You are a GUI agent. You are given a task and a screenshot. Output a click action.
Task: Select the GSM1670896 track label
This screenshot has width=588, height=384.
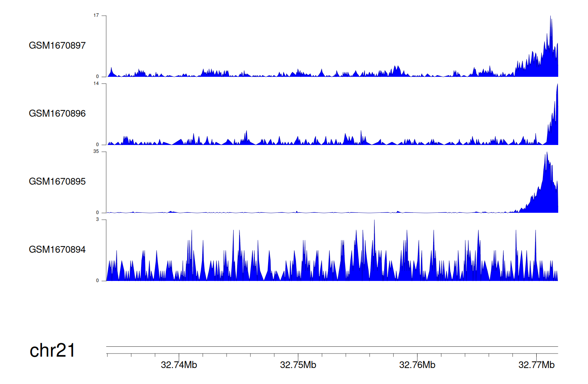coord(57,114)
